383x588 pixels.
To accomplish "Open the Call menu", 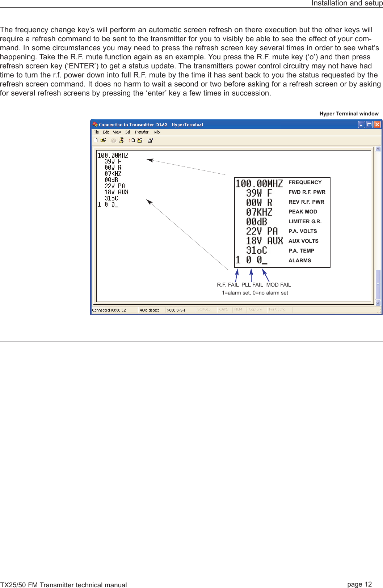I will 127,132.
